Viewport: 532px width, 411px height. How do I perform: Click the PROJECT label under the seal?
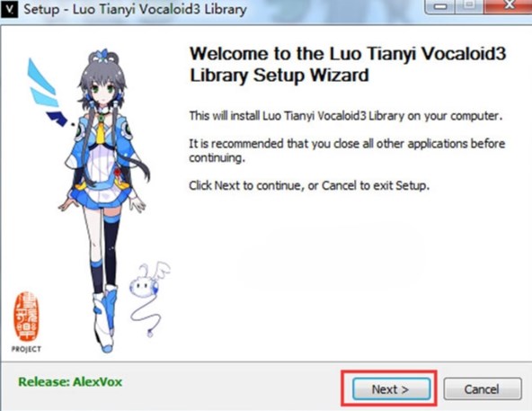26,349
